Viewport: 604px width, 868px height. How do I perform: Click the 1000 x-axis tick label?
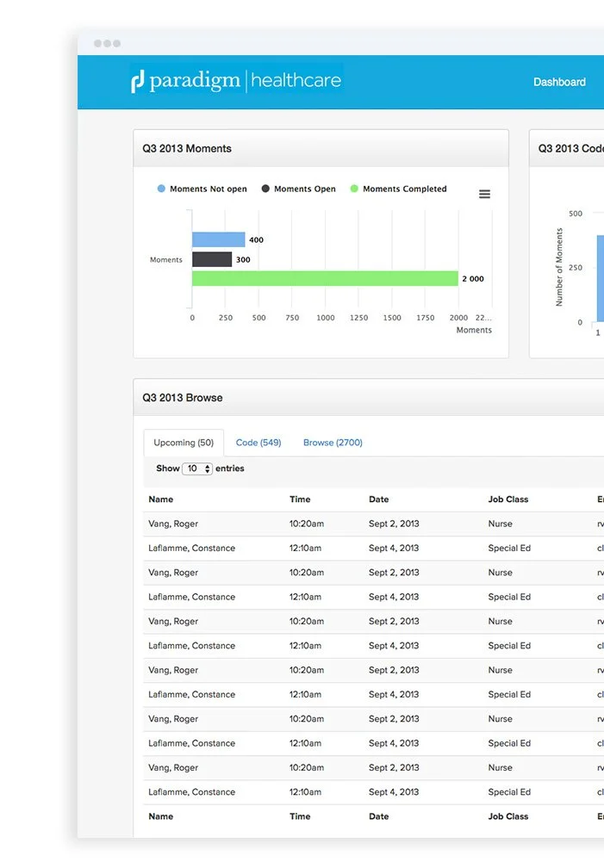coord(326,318)
